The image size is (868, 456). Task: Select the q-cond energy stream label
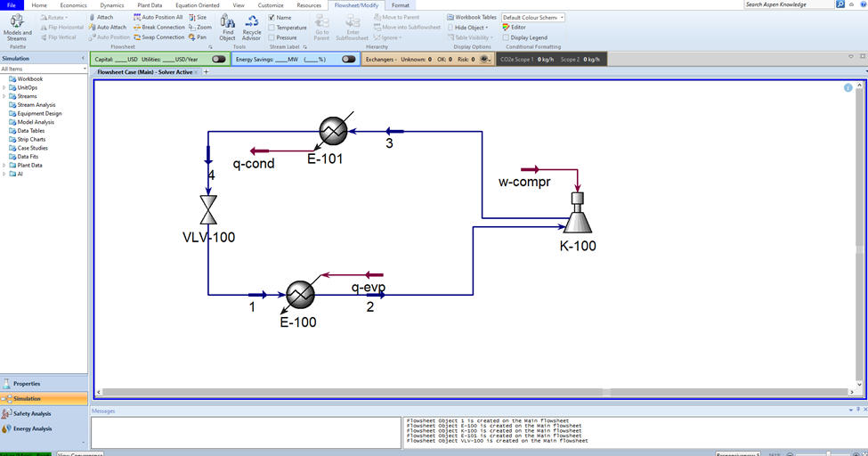point(254,164)
